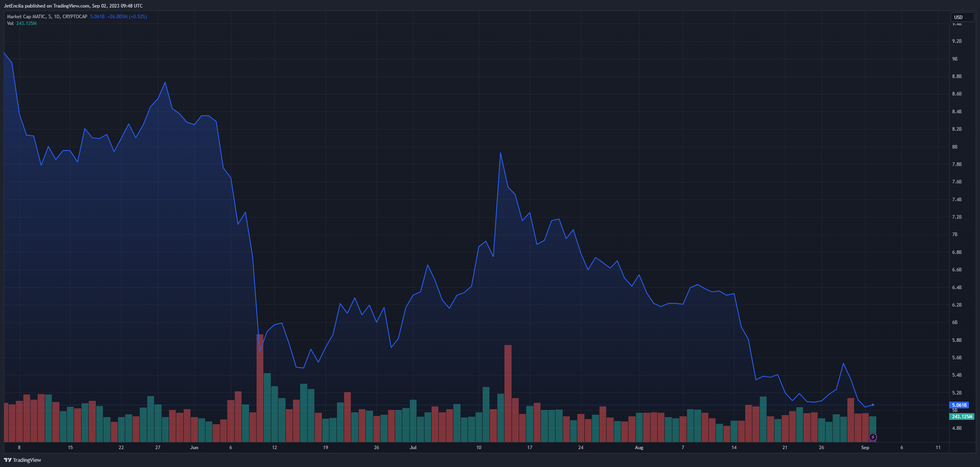Click the 5.6B price axis label
This screenshot has width=980, height=467.
[957, 358]
